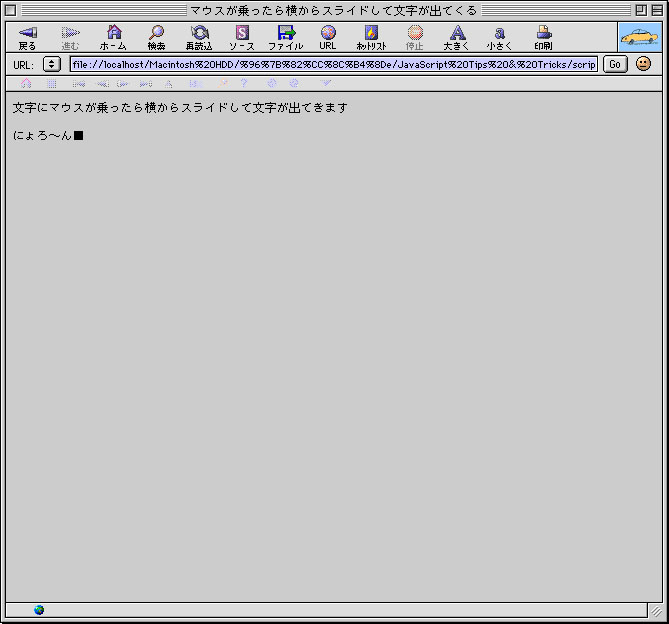View page source via ソース icon
Viewport: 669px width, 624px height.
click(x=242, y=32)
